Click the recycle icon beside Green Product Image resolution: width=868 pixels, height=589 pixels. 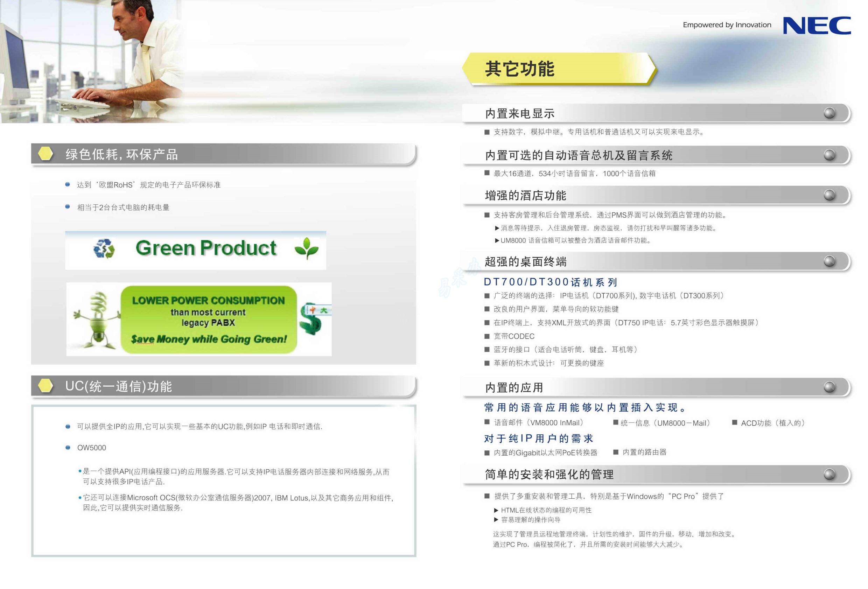click(x=104, y=248)
